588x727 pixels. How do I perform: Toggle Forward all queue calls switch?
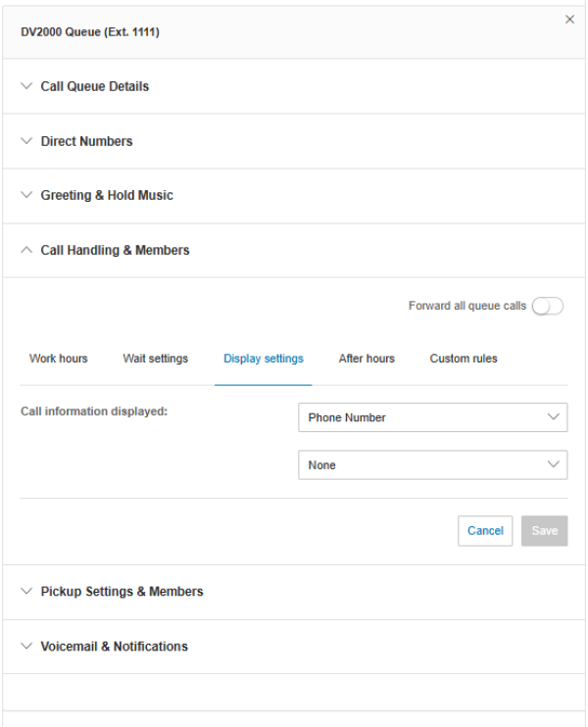[x=548, y=307]
